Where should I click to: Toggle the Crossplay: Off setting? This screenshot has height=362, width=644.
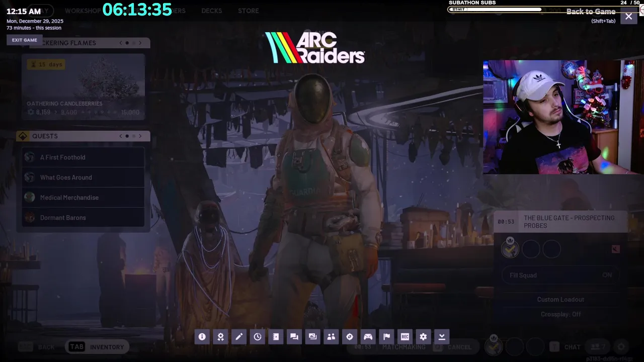(560, 314)
